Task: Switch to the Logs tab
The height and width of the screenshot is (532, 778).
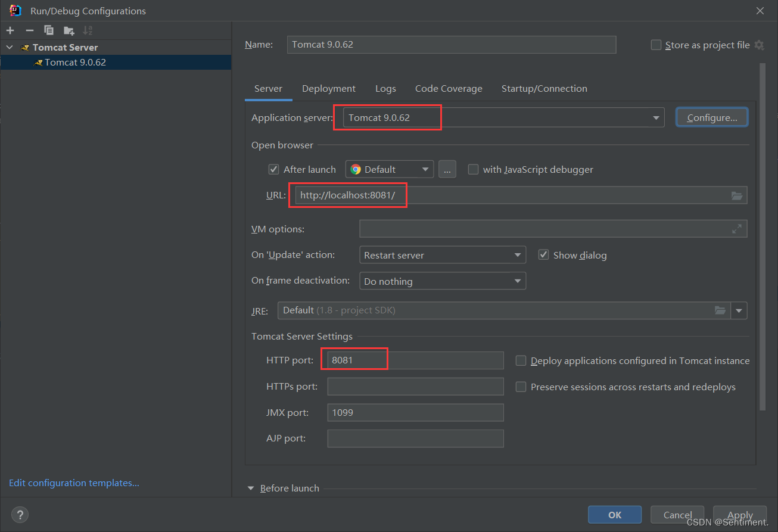Action: (x=385, y=89)
